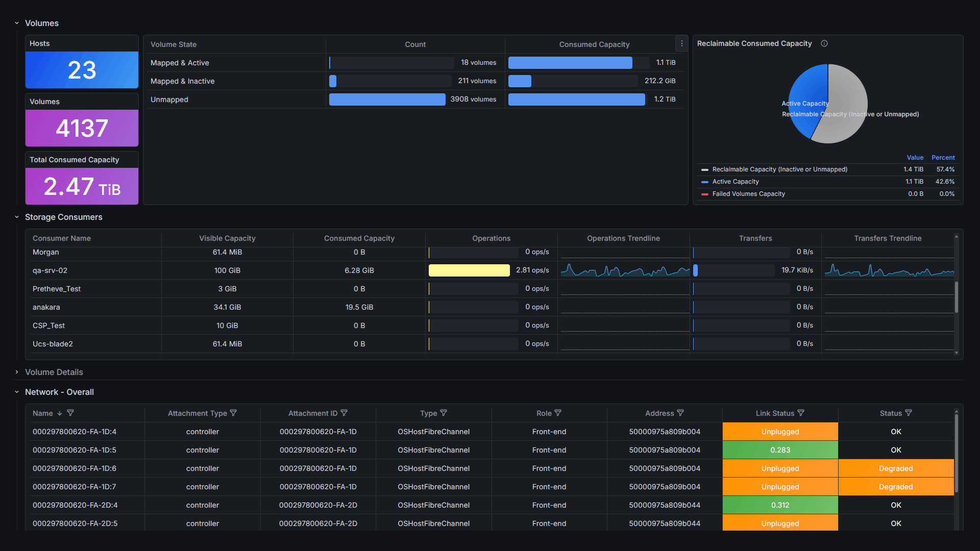Click the Storage Consumers table scrollbar
Image resolution: width=980 pixels, height=551 pixels.
pos(956,297)
